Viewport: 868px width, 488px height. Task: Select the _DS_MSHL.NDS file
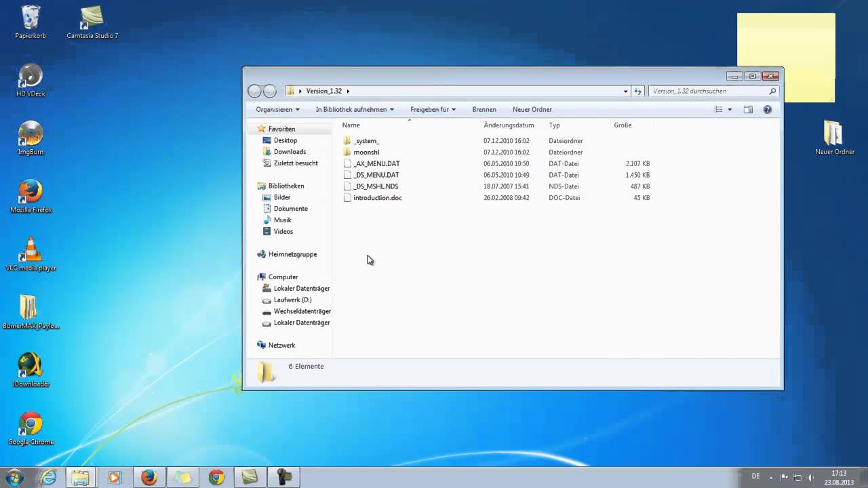coord(376,186)
